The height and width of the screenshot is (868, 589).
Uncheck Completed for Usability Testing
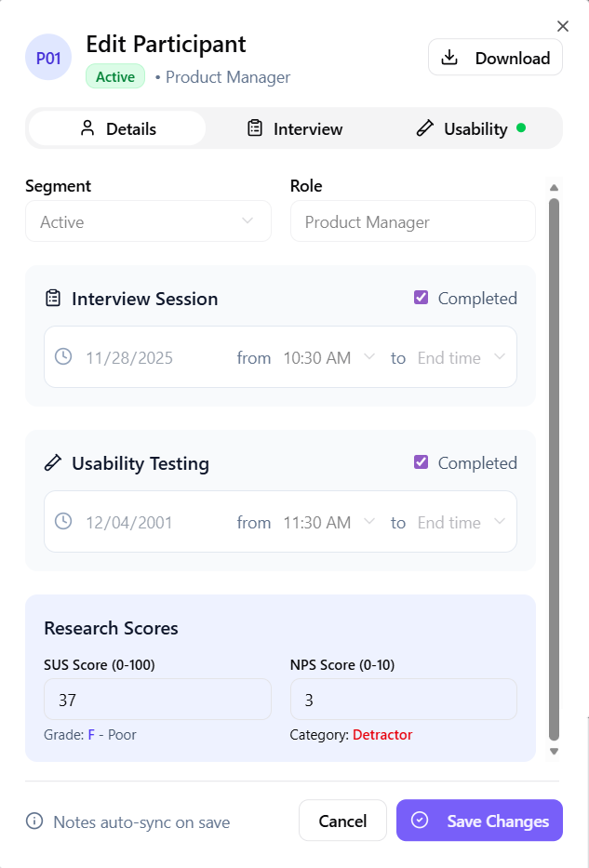tap(421, 462)
